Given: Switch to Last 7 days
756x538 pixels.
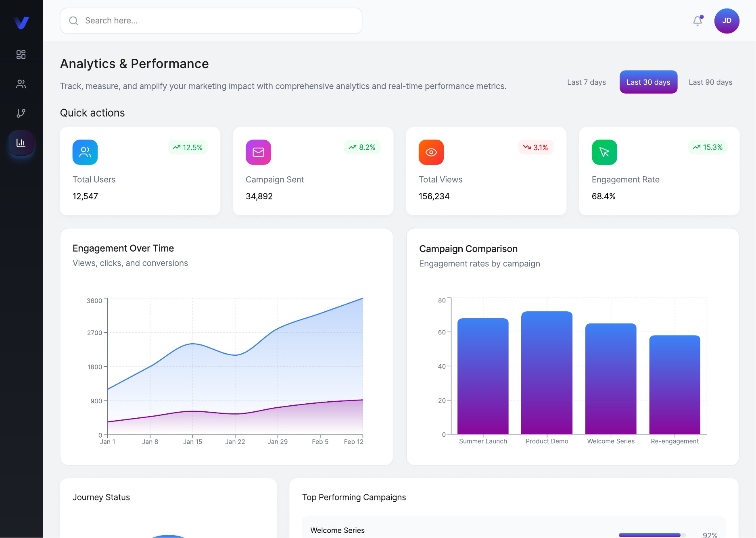Looking at the screenshot, I should pos(587,82).
